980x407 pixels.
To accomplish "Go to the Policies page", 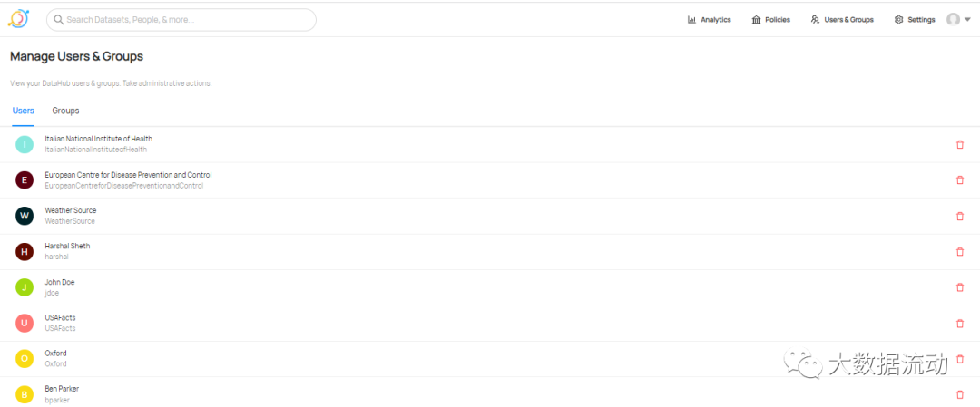I will pyautogui.click(x=770, y=19).
